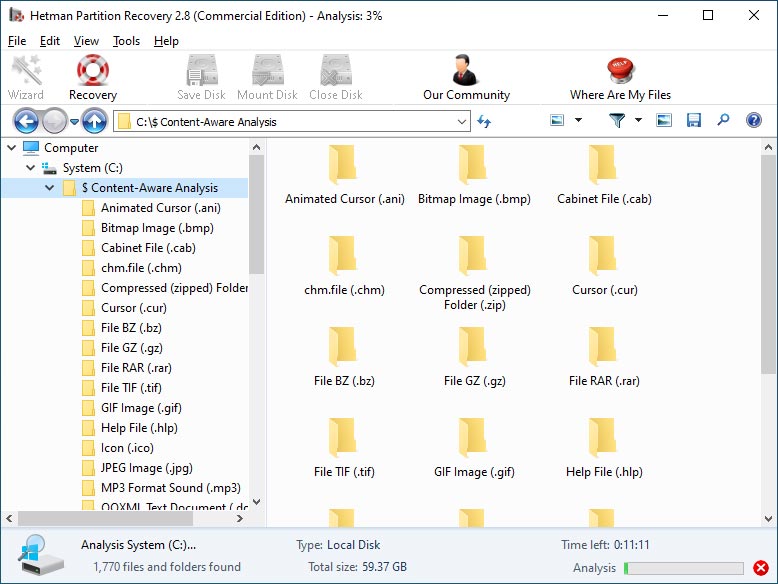Click the tree scroll right arrow
Viewport: 778px width, 584px height.
pyautogui.click(x=240, y=519)
